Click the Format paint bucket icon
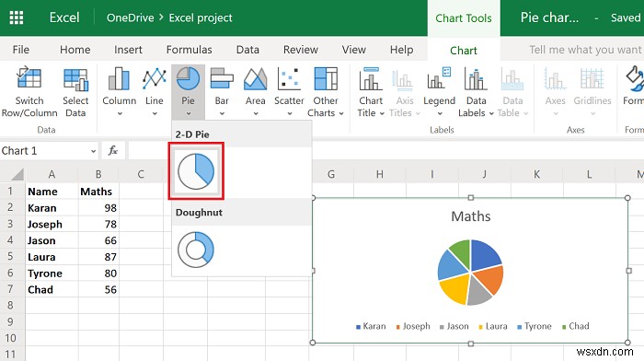 [x=635, y=79]
